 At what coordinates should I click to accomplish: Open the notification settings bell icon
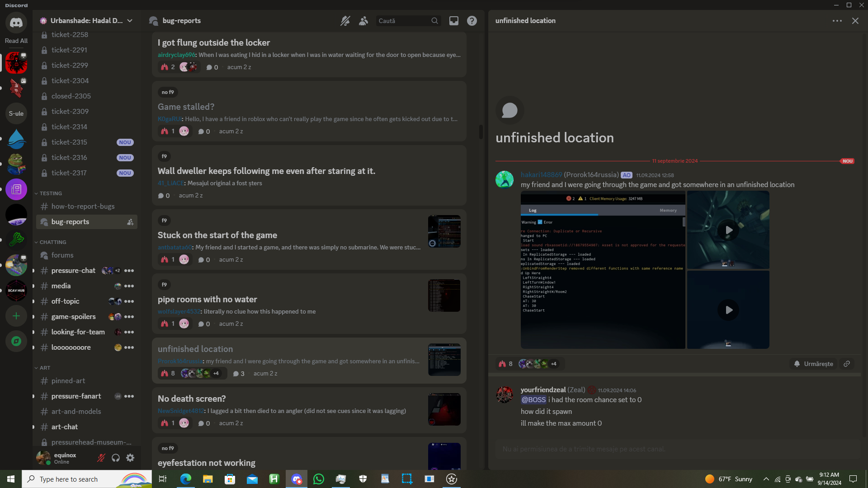pyautogui.click(x=345, y=21)
